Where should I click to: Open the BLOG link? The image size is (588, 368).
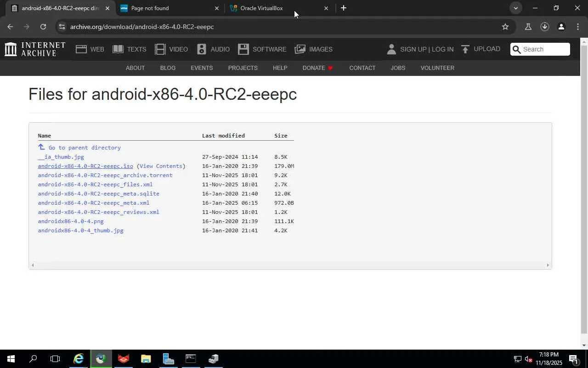click(168, 68)
